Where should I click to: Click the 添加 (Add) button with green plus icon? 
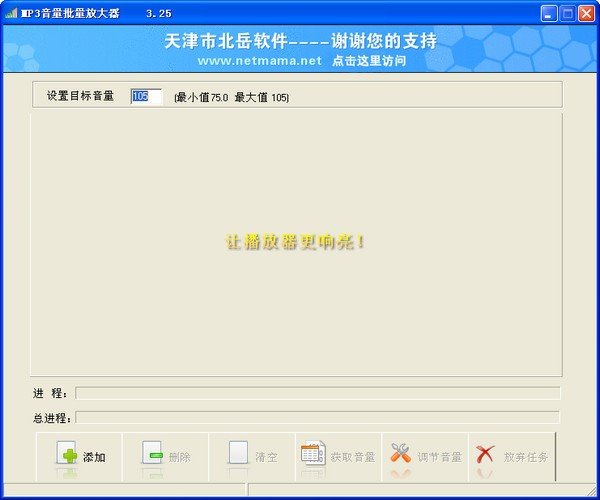(x=79, y=457)
